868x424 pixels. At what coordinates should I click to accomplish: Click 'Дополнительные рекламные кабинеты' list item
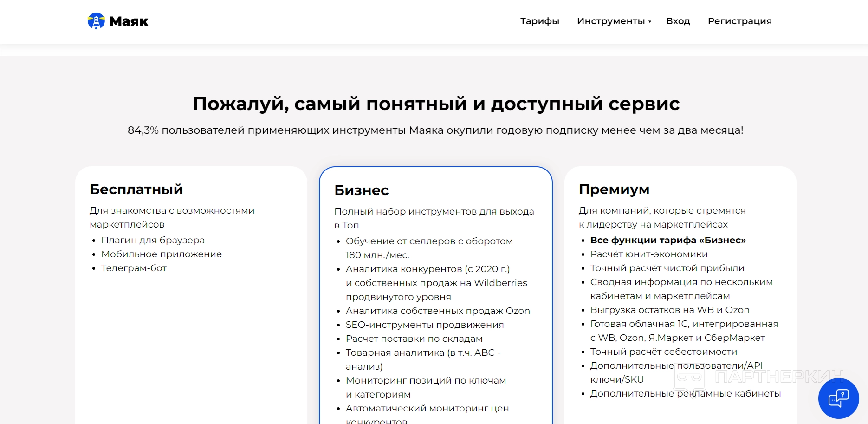pyautogui.click(x=686, y=393)
